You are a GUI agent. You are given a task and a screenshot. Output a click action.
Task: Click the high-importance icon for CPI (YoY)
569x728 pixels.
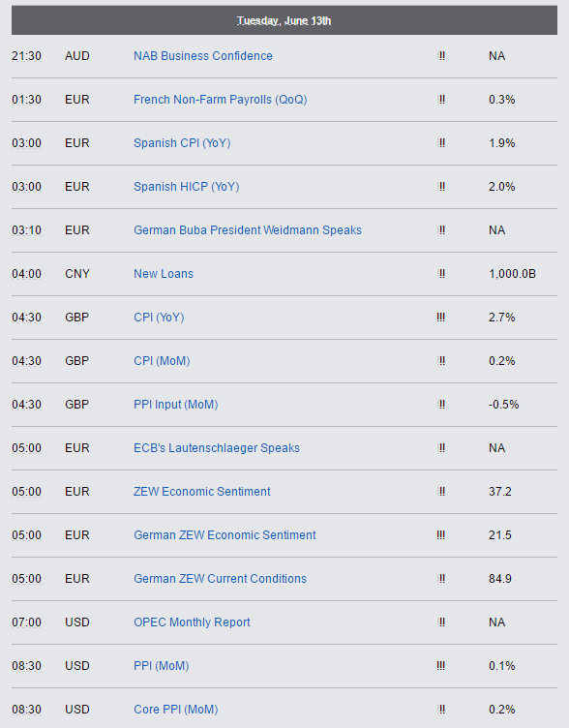440,318
